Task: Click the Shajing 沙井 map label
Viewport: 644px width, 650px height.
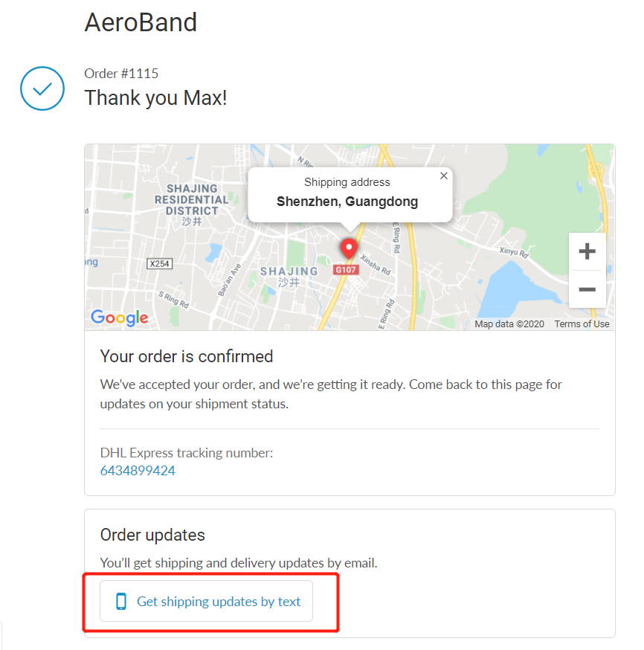Action: (289, 277)
